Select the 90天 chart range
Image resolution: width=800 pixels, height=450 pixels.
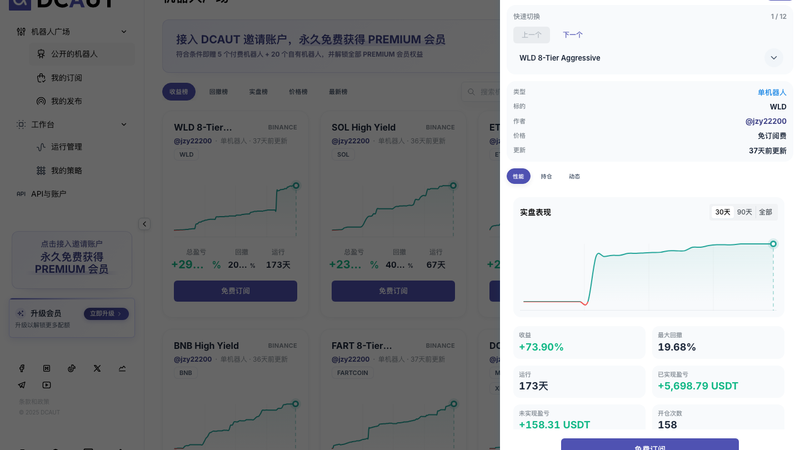[x=744, y=212]
